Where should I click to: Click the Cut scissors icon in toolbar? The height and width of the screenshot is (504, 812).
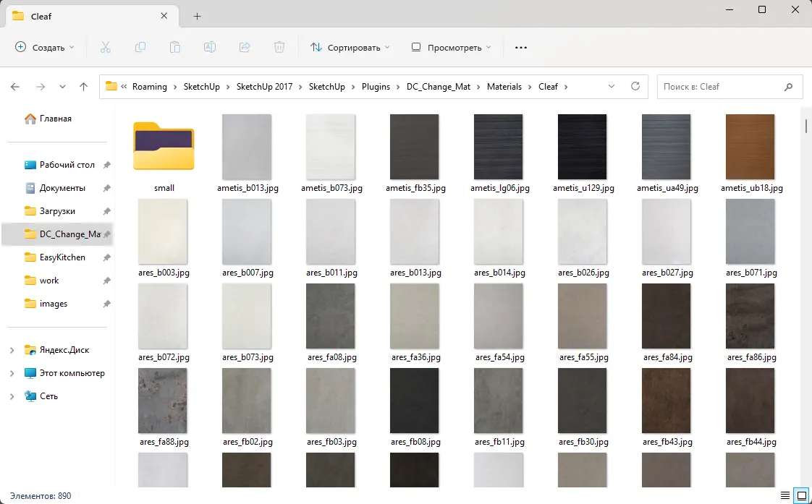(x=105, y=47)
